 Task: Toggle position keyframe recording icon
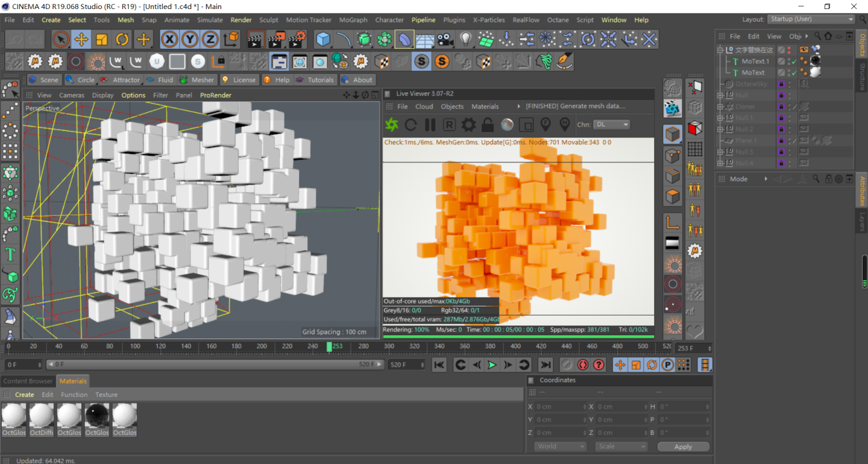pos(620,364)
